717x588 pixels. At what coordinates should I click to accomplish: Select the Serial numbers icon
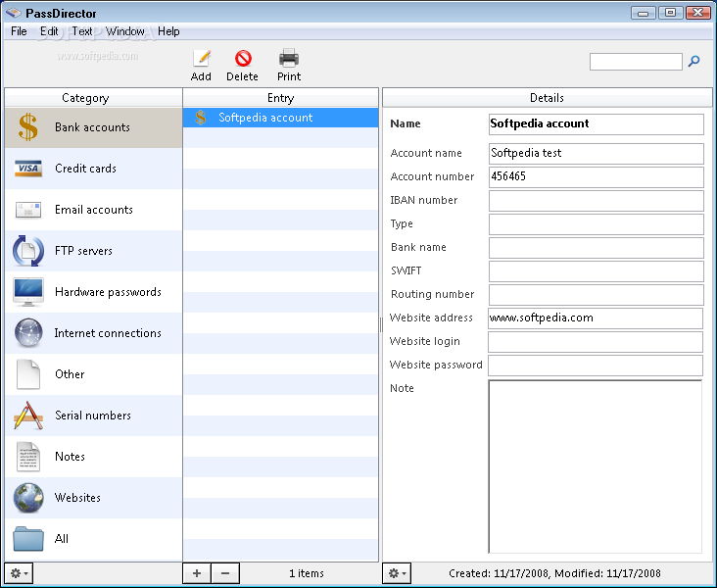(x=27, y=416)
